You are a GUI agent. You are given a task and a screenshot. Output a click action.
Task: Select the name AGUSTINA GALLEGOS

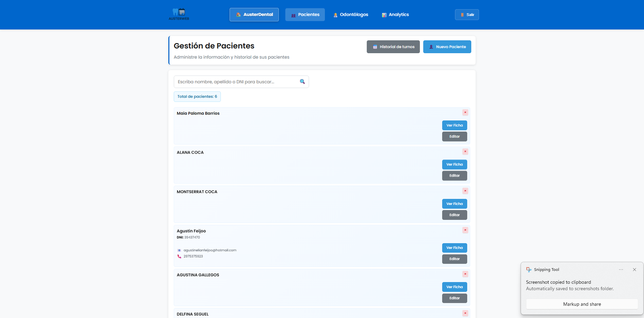198,275
